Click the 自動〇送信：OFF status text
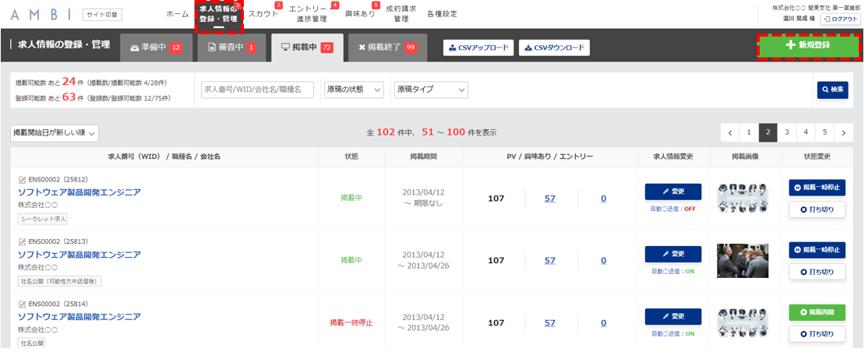The width and height of the screenshot is (868, 352). 673,209
